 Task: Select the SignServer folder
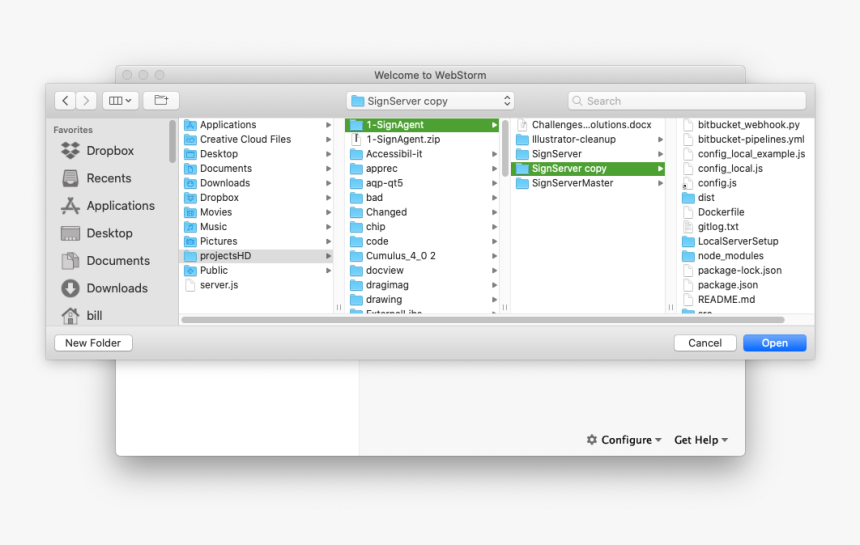click(x=588, y=154)
